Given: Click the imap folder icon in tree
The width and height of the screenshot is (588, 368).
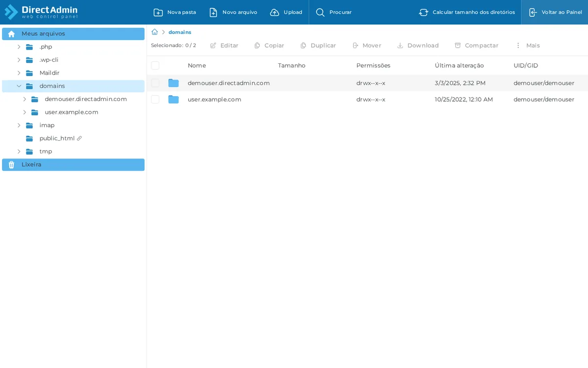Looking at the screenshot, I should (29, 126).
